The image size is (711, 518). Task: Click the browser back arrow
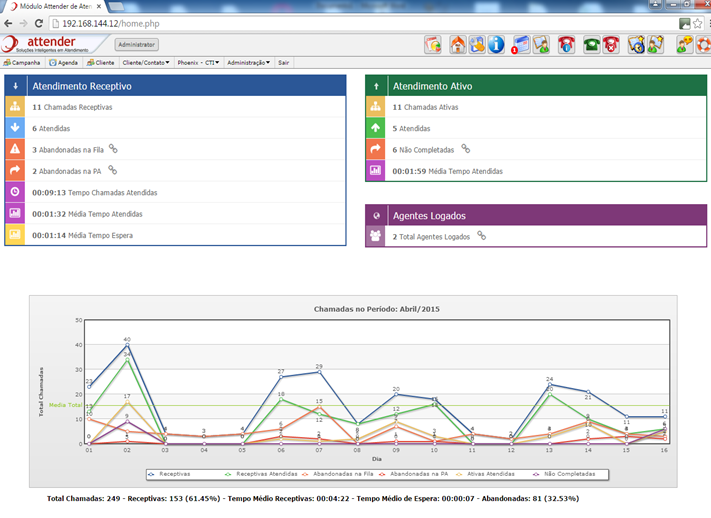8,24
